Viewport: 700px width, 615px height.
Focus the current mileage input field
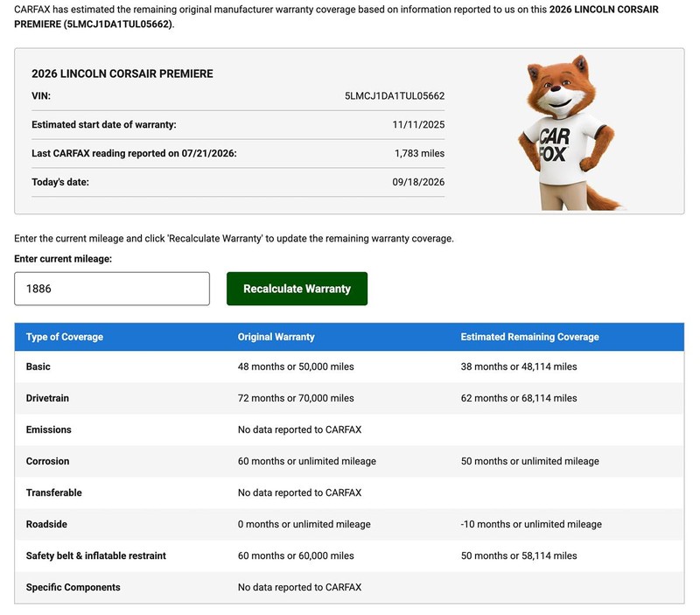pos(112,289)
